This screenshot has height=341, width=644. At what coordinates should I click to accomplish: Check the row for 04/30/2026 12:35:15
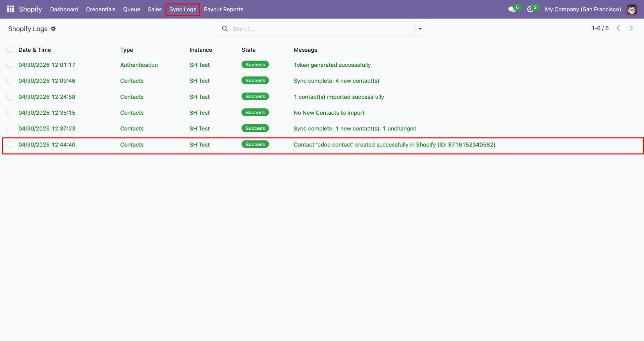click(x=9, y=113)
